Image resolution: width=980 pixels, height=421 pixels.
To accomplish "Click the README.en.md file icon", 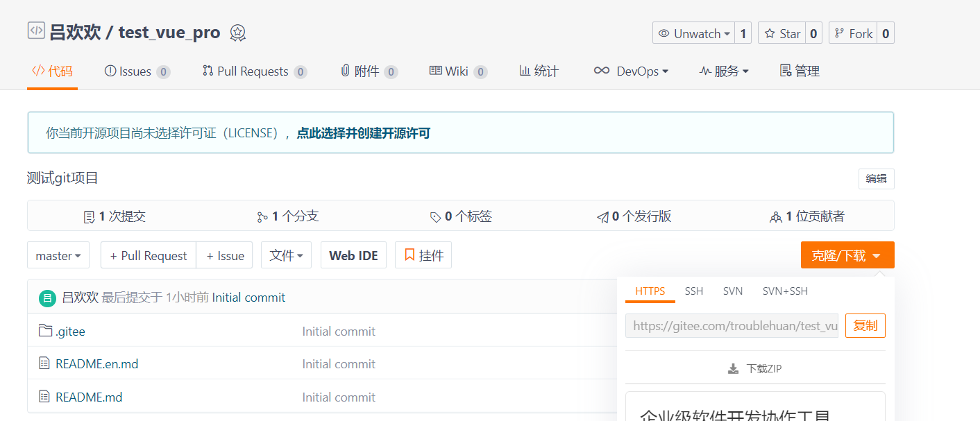I will [x=44, y=363].
